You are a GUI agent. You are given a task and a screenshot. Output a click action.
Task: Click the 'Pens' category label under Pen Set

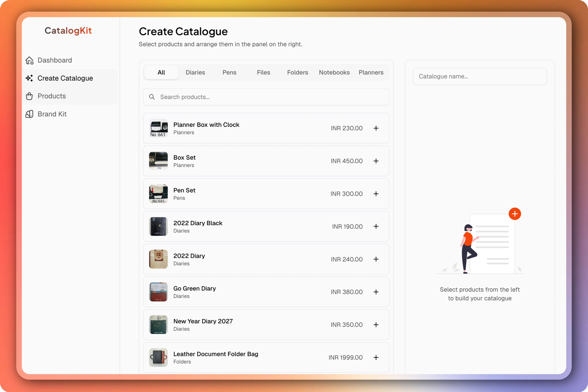pyautogui.click(x=179, y=198)
